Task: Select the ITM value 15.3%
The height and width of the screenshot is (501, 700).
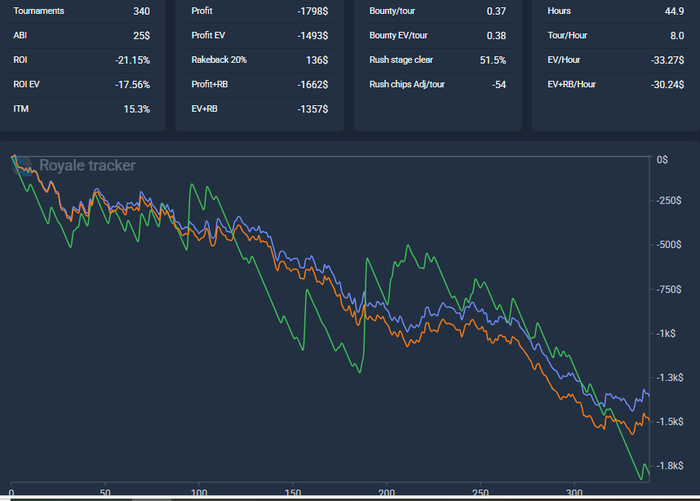Action: pos(137,109)
